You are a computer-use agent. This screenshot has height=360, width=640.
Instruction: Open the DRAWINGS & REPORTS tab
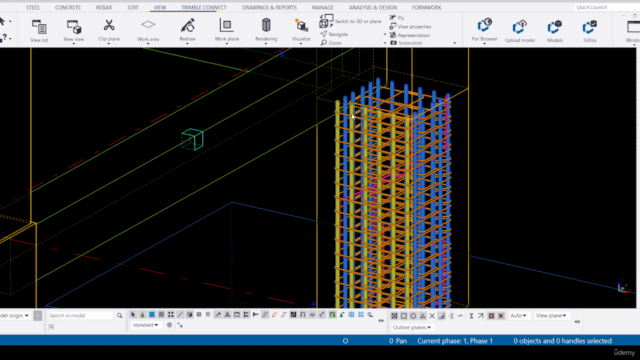[269, 7]
